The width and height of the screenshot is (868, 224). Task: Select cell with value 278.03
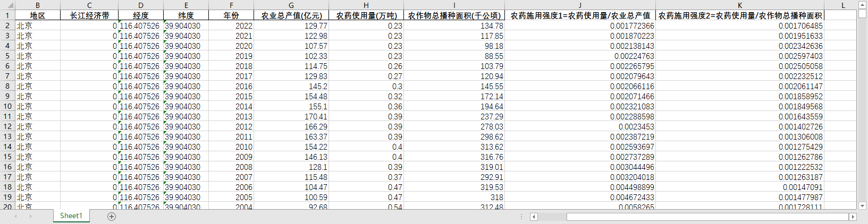454,126
